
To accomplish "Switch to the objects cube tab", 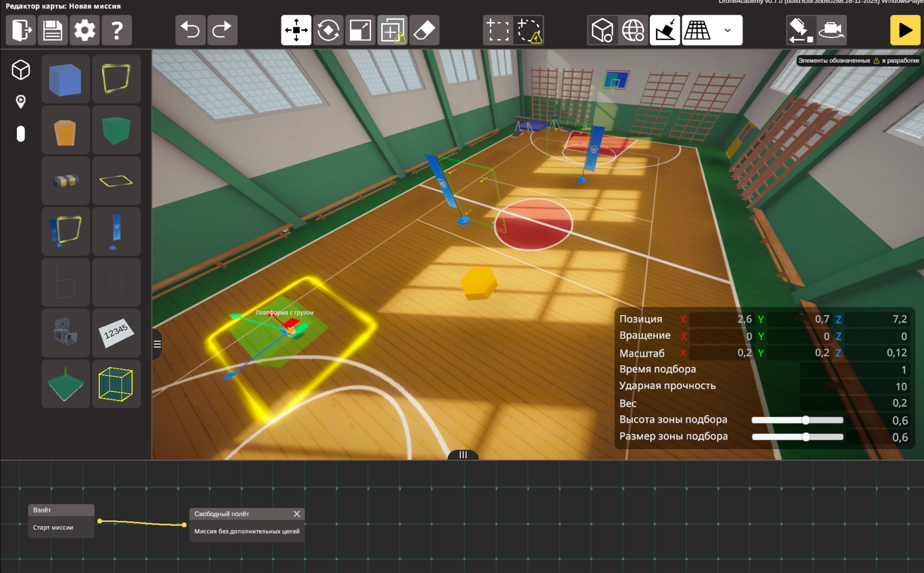I will [x=21, y=70].
